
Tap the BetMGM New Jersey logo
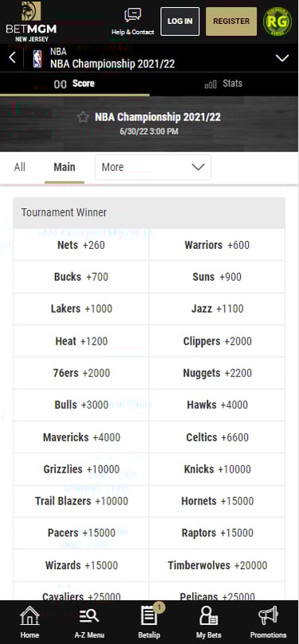32,22
